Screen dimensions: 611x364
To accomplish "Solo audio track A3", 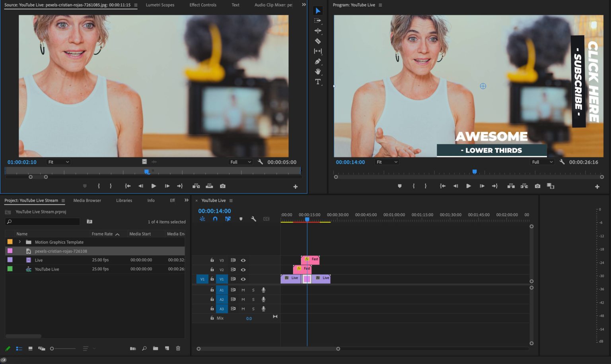I will [253, 309].
